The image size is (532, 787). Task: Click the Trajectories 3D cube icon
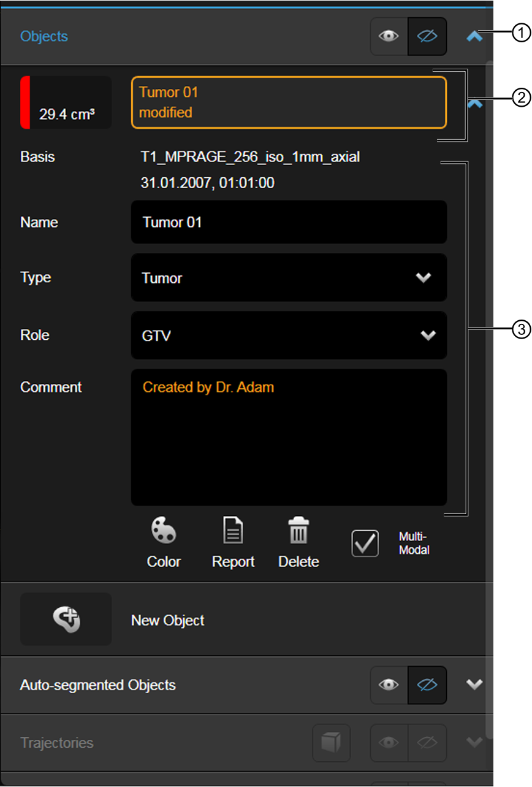point(332,743)
